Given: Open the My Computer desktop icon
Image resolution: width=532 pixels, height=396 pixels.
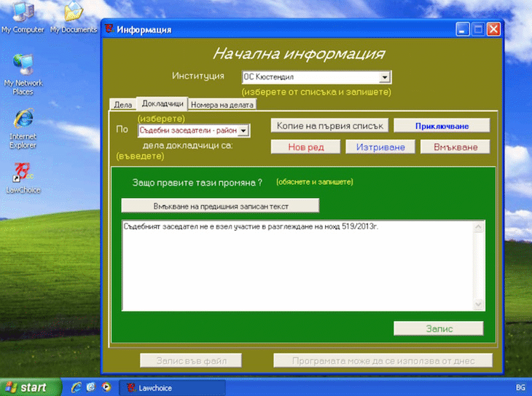Looking at the screenshot, I should (23, 17).
